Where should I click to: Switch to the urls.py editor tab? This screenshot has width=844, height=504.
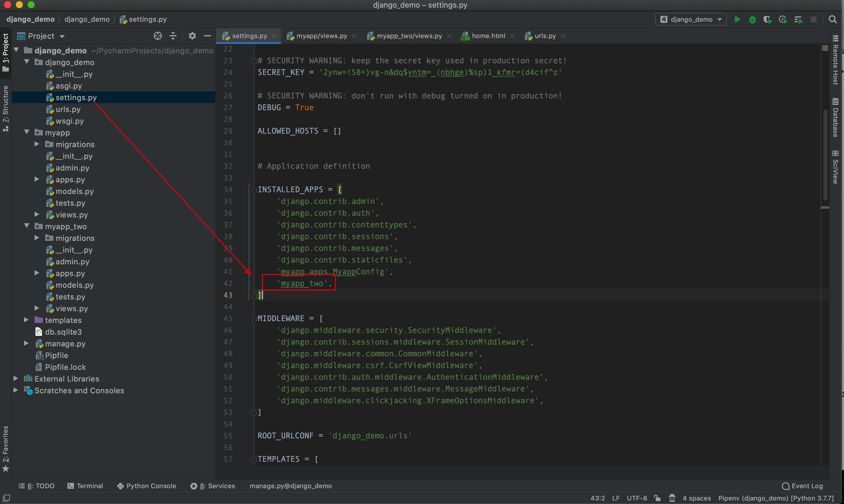[545, 36]
